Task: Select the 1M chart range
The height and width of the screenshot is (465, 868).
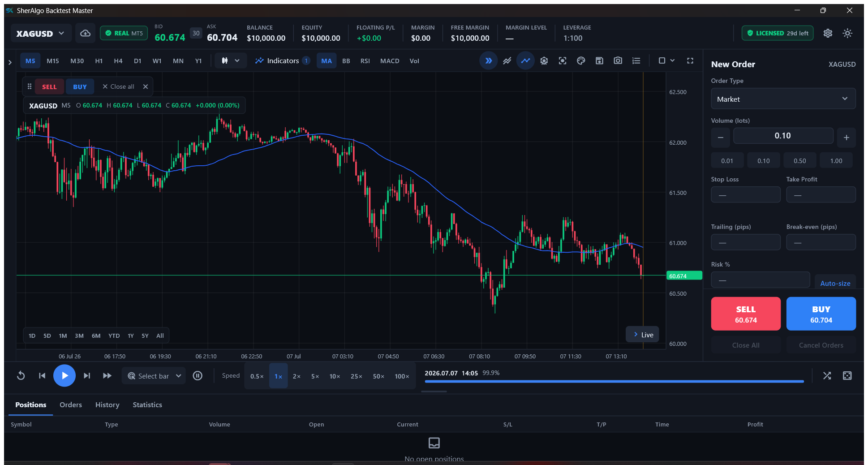Action: (x=63, y=336)
